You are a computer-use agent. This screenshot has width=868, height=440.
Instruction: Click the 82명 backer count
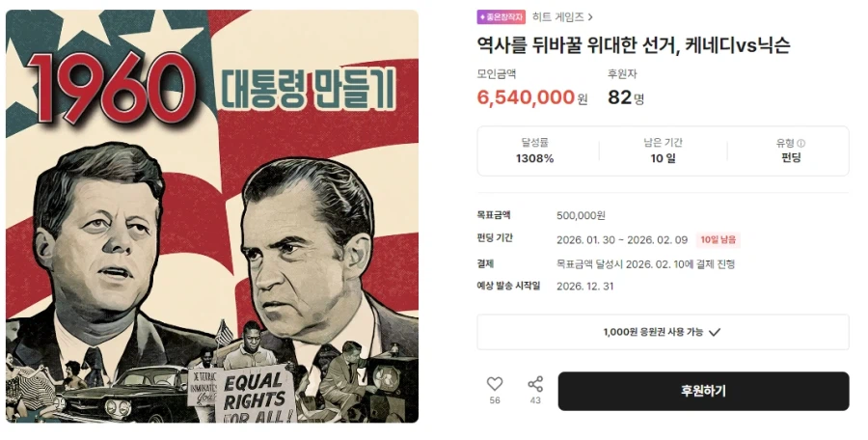pos(625,97)
